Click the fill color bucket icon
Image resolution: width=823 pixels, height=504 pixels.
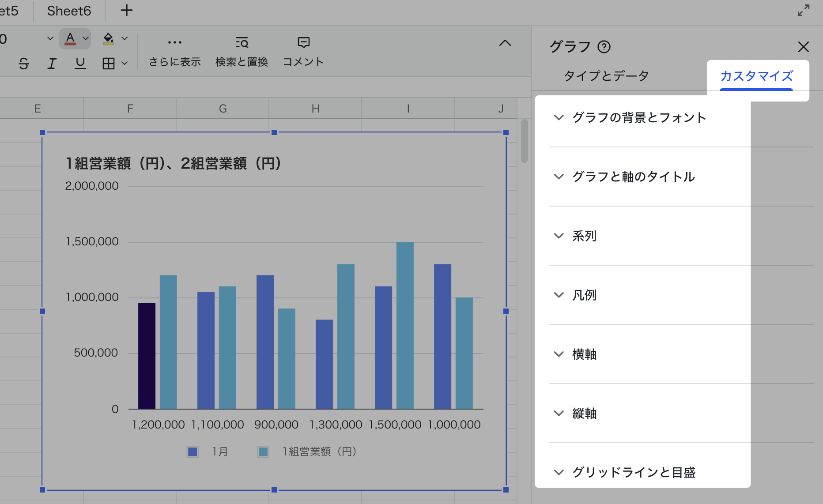pos(108,39)
